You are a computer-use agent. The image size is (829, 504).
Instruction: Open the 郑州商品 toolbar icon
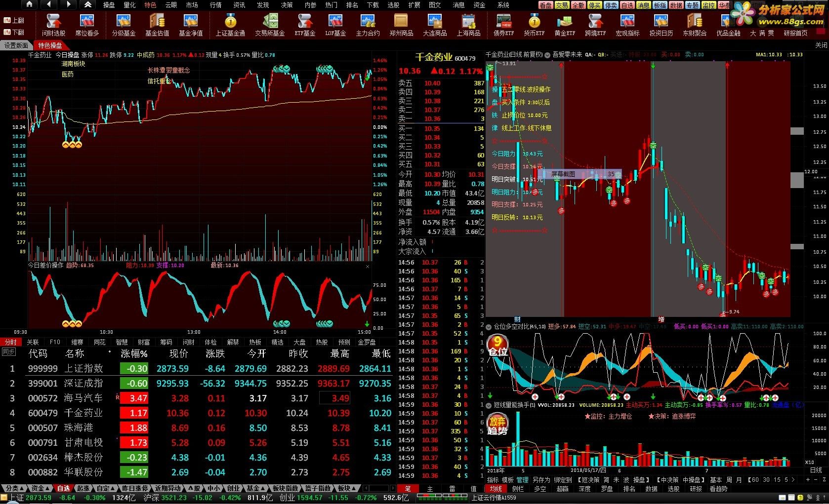point(401,25)
